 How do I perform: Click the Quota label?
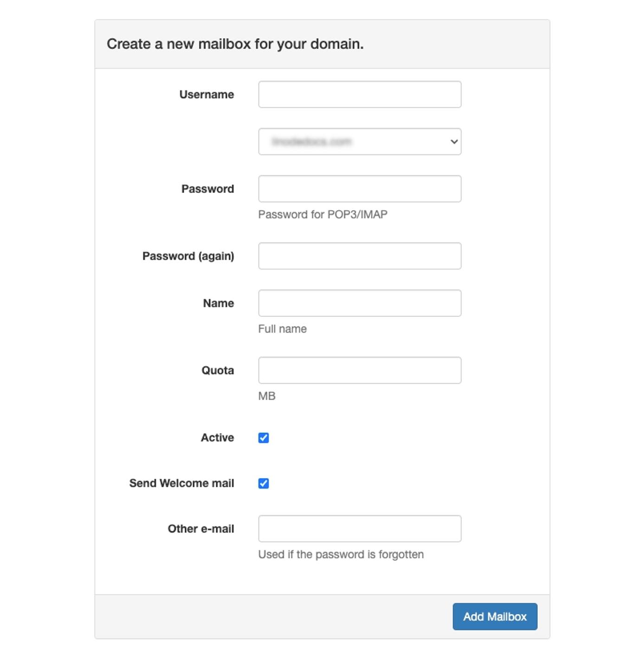click(218, 370)
